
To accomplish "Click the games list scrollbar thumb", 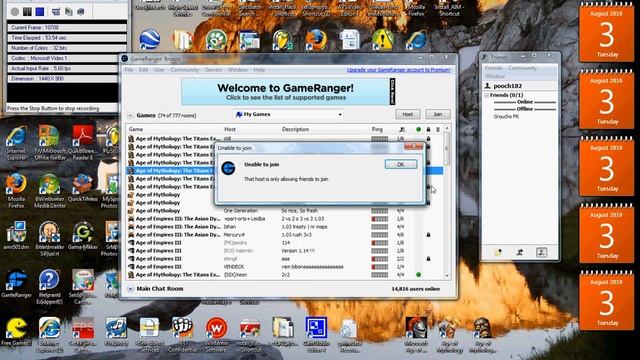I will [447, 149].
